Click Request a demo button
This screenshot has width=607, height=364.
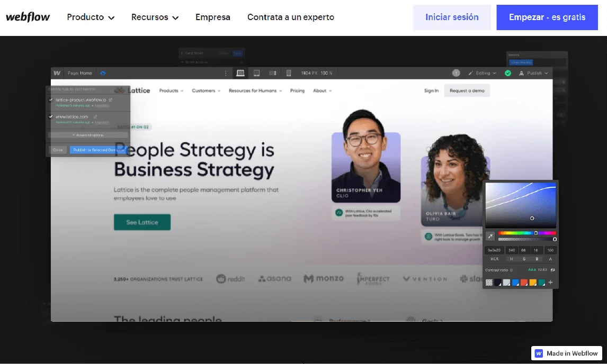click(467, 90)
